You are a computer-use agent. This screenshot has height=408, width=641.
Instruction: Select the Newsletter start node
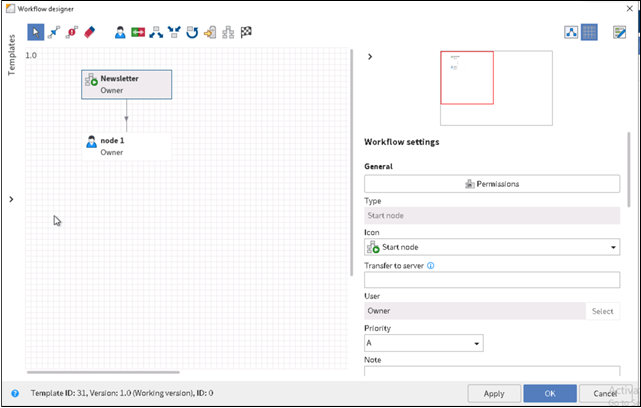126,84
